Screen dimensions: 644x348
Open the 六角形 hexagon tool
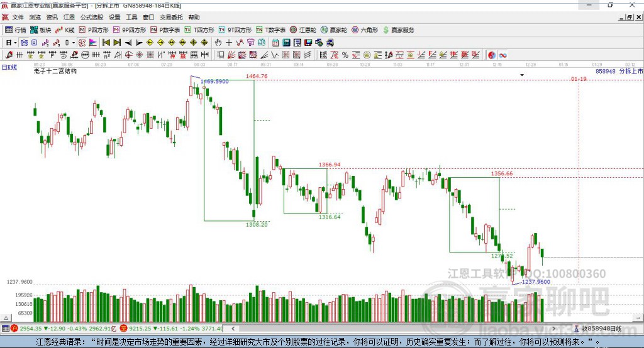[x=365, y=30]
